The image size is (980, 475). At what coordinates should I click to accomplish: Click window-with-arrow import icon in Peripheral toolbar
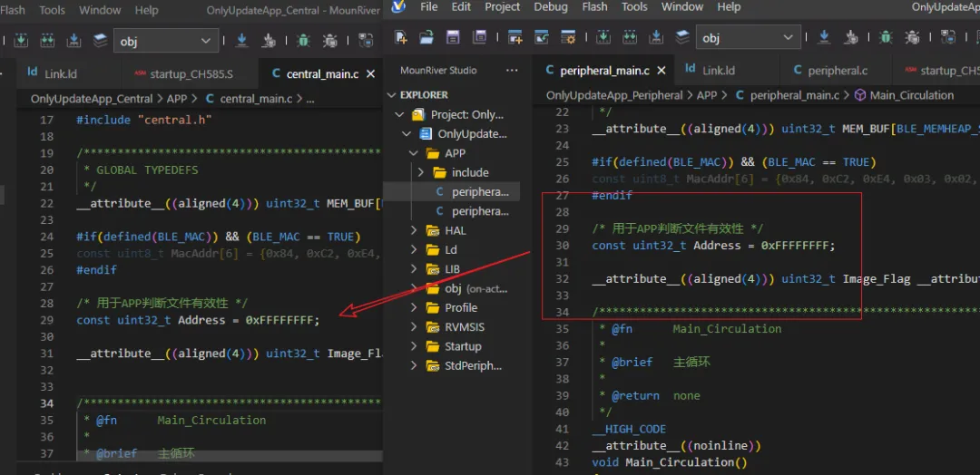point(541,37)
